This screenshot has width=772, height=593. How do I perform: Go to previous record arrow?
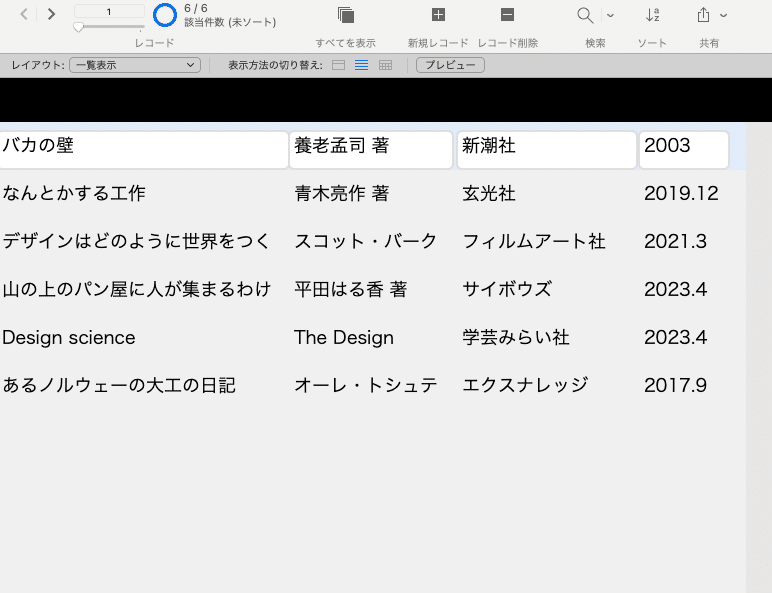pos(24,14)
